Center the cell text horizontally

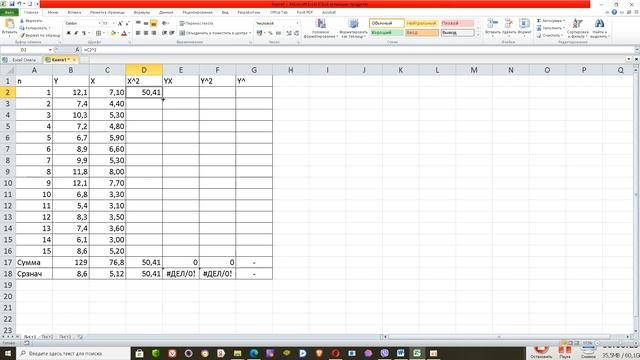[146, 33]
